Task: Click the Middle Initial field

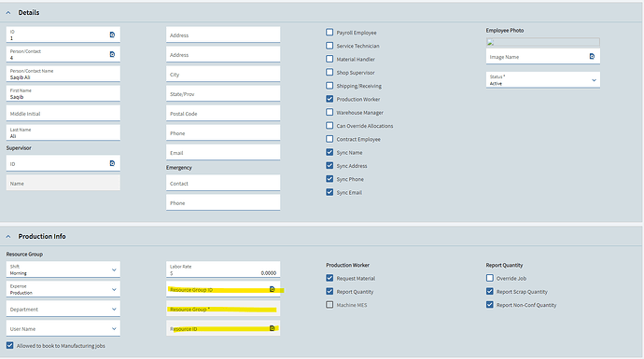Action: pos(63,113)
